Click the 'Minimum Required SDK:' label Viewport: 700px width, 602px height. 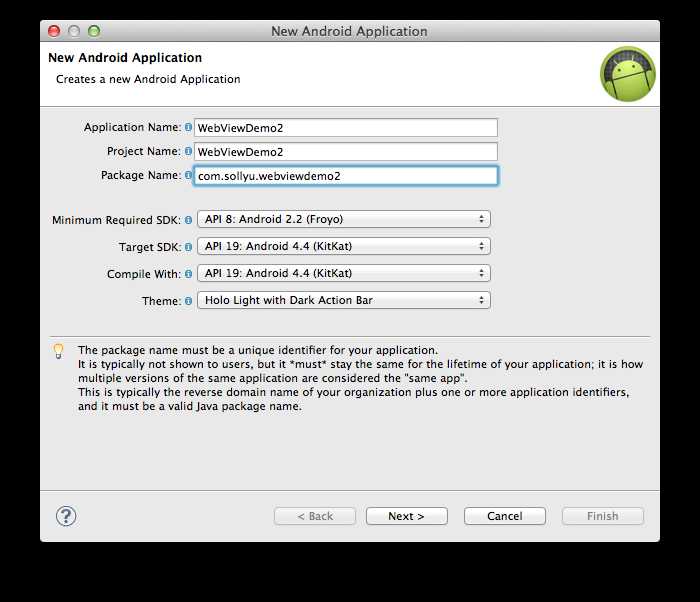(x=117, y=220)
